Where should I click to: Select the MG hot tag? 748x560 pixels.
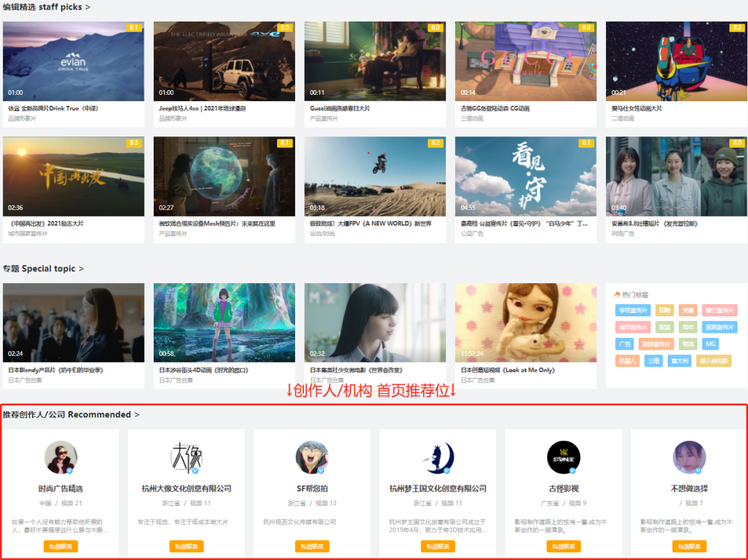click(x=710, y=344)
